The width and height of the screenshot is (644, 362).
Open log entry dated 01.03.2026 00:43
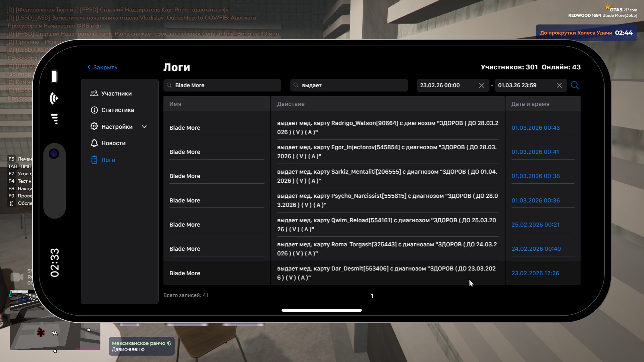tap(535, 128)
